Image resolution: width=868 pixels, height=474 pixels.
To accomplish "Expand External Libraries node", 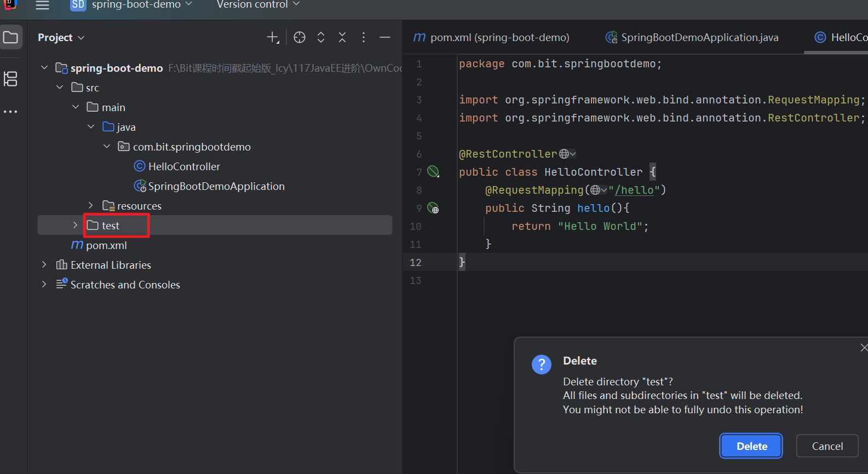I will pos(44,264).
